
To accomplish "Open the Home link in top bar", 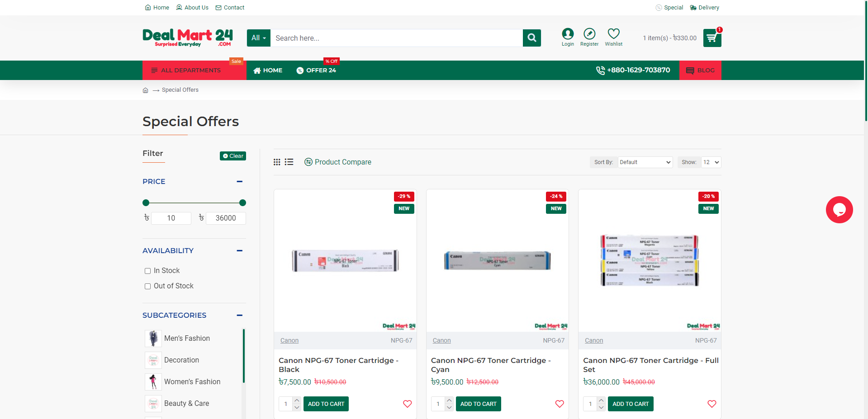I will 157,7.
